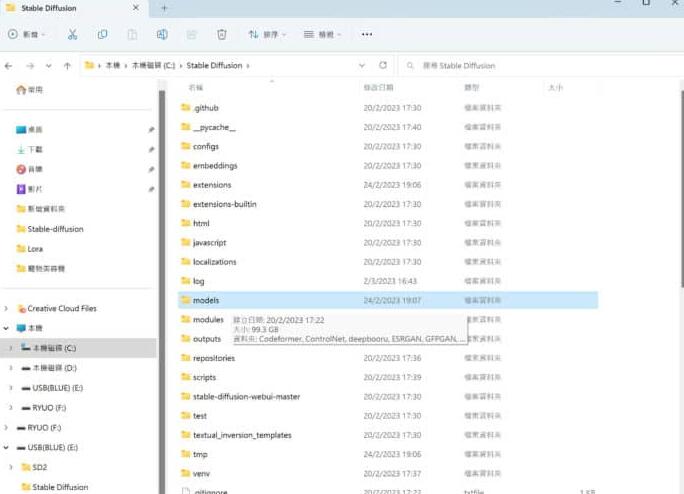
Task: Open SD2 folder in navigation pane
Action: coord(34,467)
